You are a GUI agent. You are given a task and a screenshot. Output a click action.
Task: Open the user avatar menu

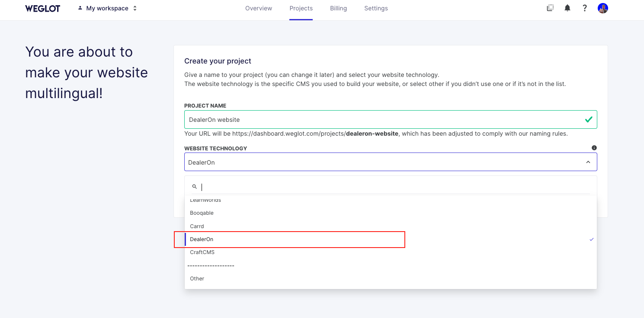pos(603,8)
